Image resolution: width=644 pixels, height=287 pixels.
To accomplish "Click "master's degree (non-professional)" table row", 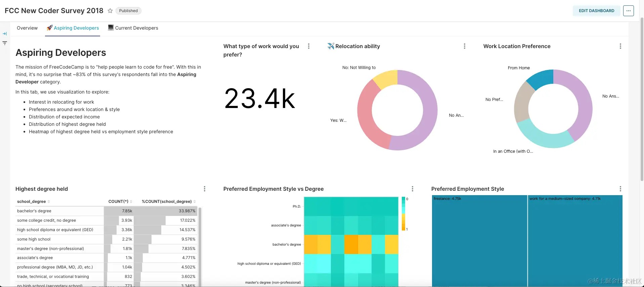I will (x=106, y=249).
